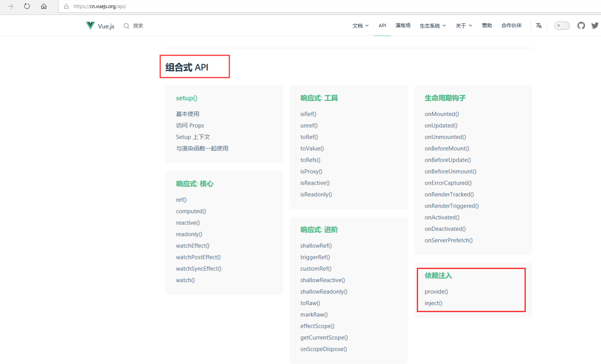Open the 演练场 nav item
The width and height of the screenshot is (601, 364).
point(403,25)
